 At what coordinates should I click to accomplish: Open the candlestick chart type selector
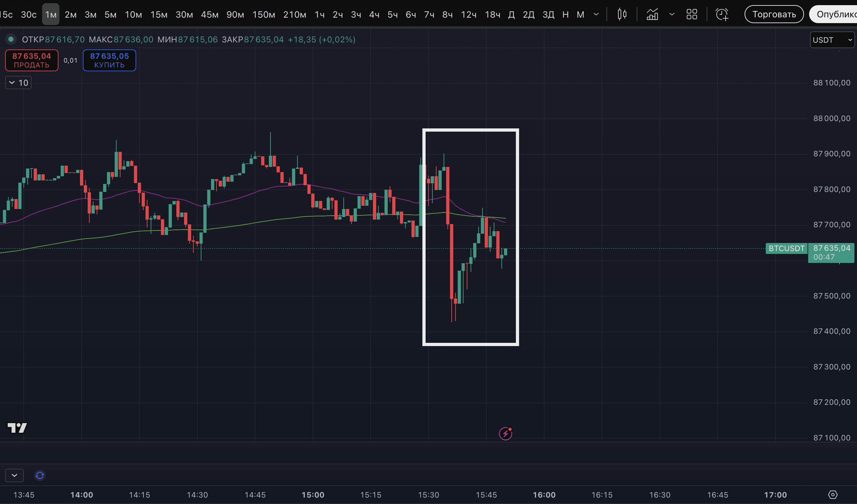click(x=622, y=14)
